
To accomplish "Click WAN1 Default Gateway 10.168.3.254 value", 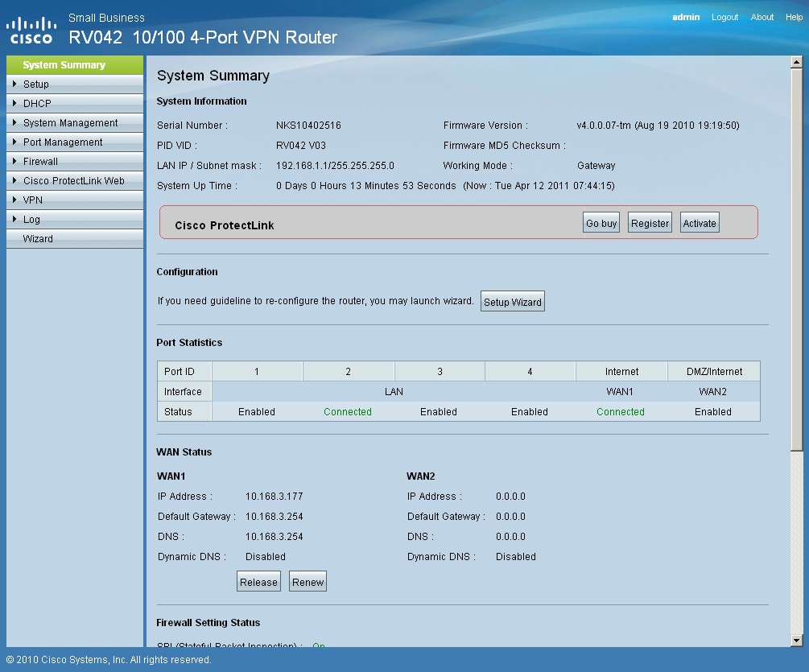I will pyautogui.click(x=274, y=516).
